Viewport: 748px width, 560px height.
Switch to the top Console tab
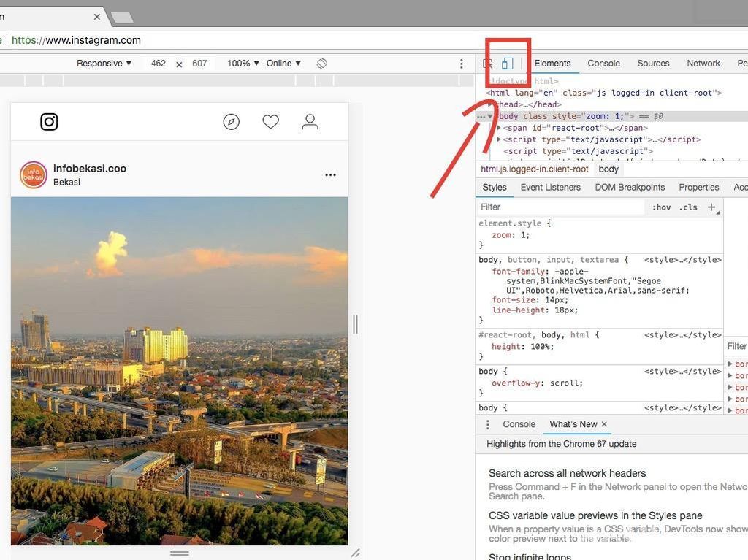click(x=603, y=64)
